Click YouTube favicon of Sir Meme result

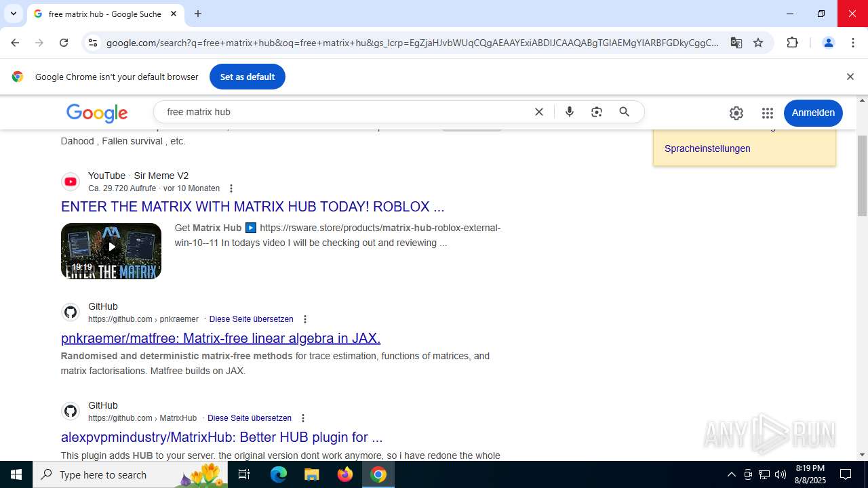(71, 182)
